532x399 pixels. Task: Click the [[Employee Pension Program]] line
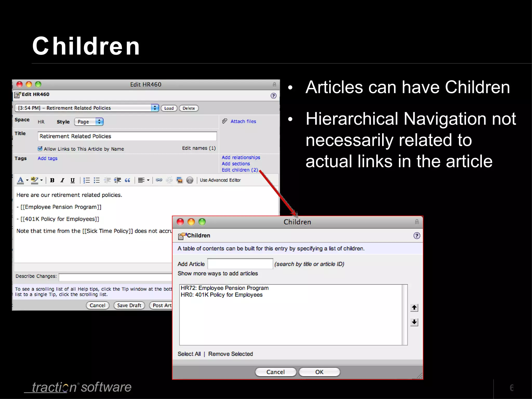(59, 207)
